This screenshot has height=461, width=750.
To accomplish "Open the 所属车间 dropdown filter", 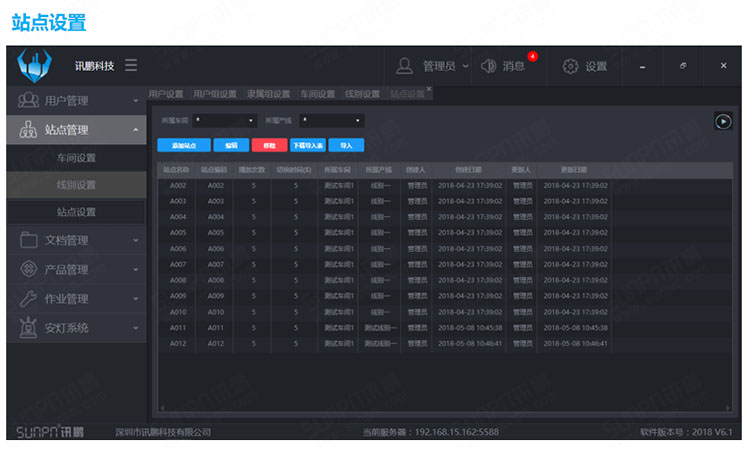I will 224,121.
